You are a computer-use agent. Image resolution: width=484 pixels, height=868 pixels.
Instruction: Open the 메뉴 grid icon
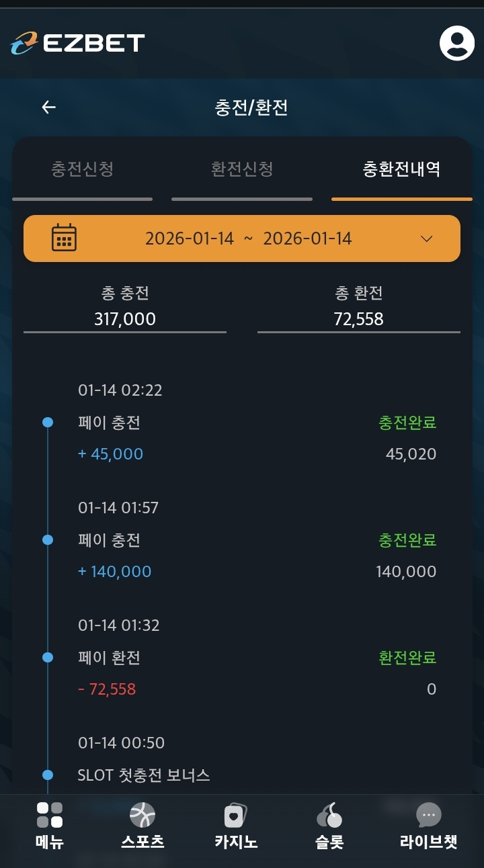coord(49,815)
